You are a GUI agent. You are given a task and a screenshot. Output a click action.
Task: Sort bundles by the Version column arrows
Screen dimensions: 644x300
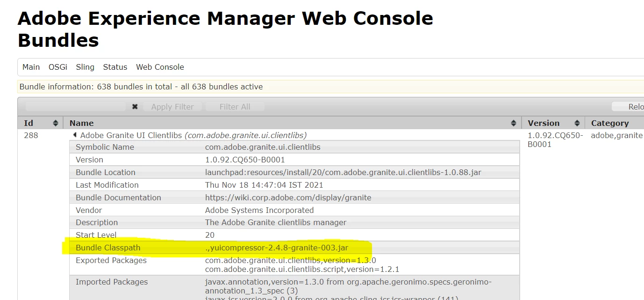click(x=577, y=123)
